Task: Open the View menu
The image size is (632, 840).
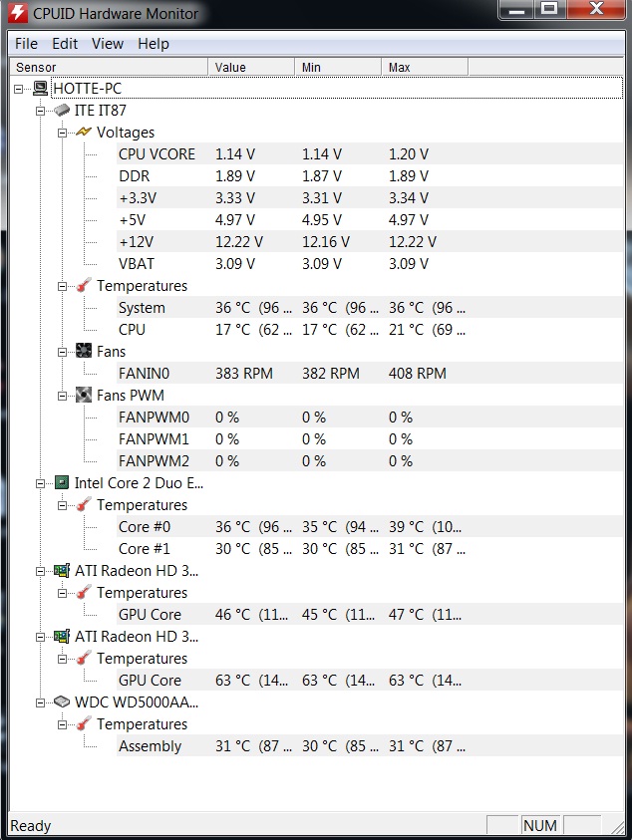Action: pos(108,44)
